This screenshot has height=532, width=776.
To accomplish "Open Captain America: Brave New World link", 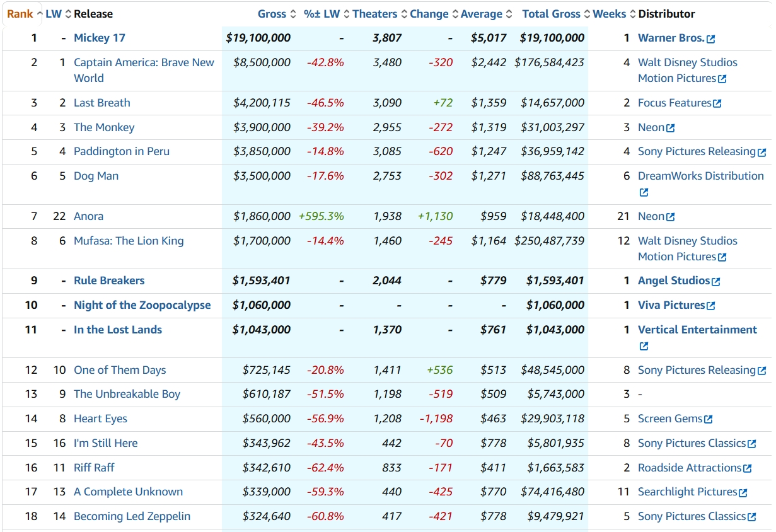I will click(x=144, y=70).
